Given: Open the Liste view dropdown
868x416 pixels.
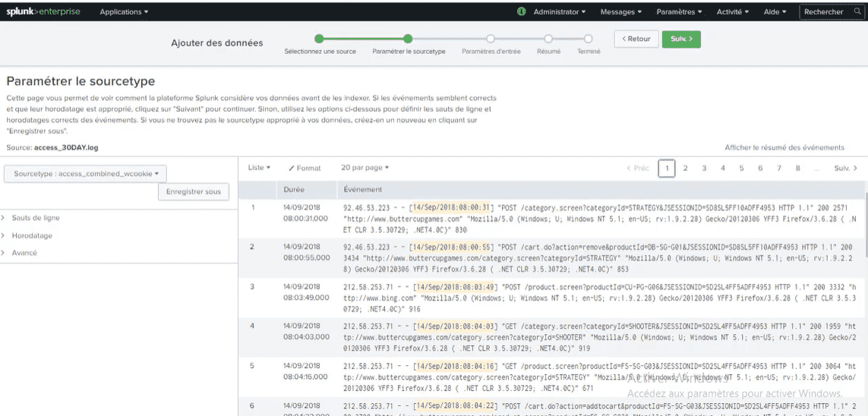Looking at the screenshot, I should (x=259, y=168).
